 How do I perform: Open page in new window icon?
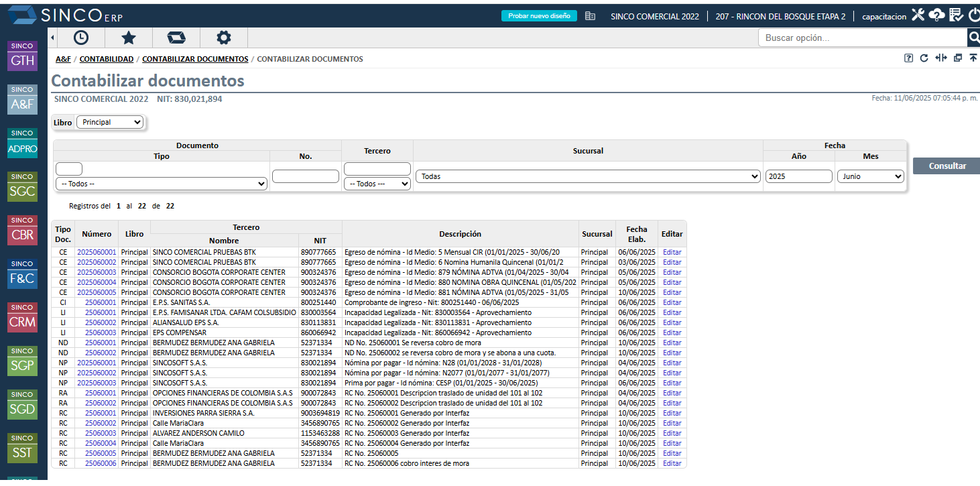click(958, 58)
